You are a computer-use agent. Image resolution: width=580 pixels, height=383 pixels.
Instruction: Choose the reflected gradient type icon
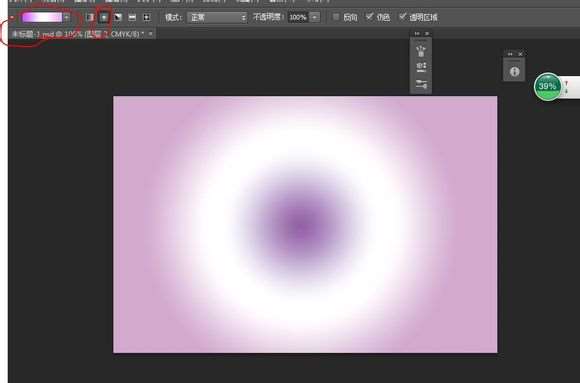tap(132, 17)
